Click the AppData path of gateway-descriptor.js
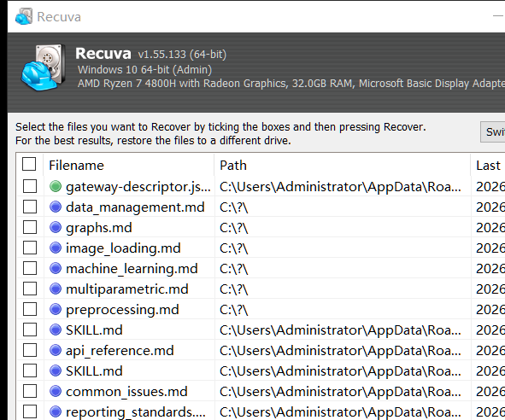 click(340, 187)
